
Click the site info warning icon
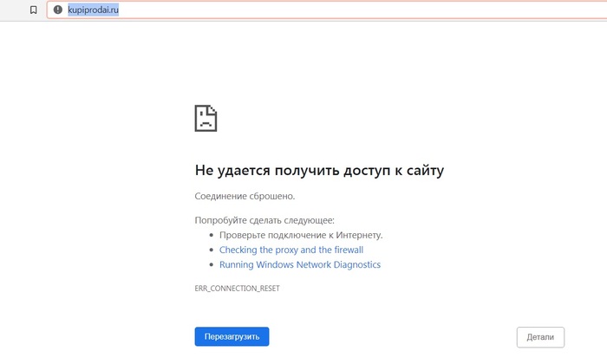point(58,10)
